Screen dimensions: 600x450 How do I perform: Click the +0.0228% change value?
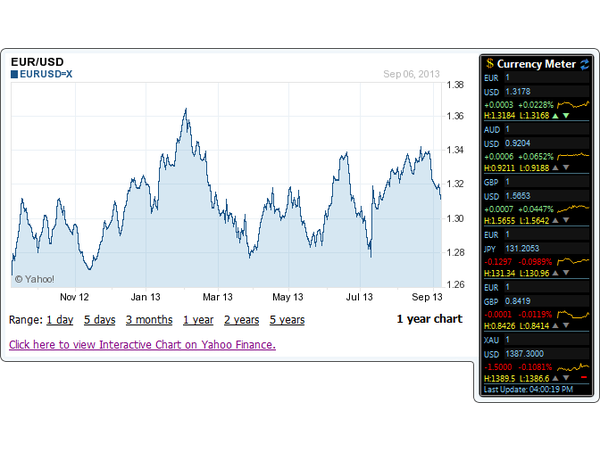[536, 105]
